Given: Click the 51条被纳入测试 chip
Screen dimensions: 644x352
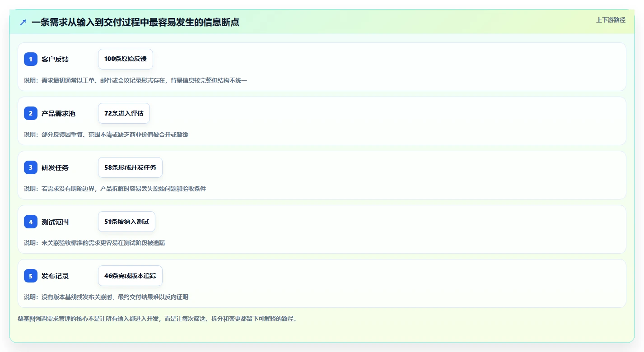Looking at the screenshot, I should coord(126,222).
